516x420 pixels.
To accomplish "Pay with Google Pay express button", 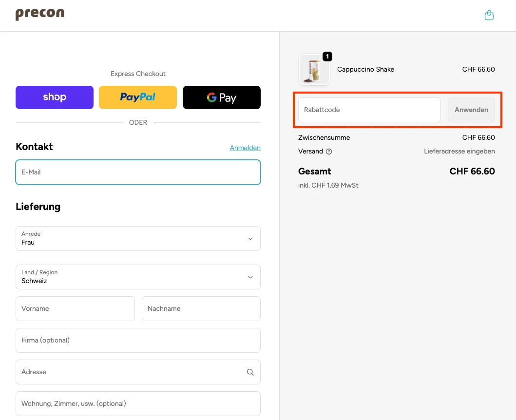I will (x=222, y=97).
